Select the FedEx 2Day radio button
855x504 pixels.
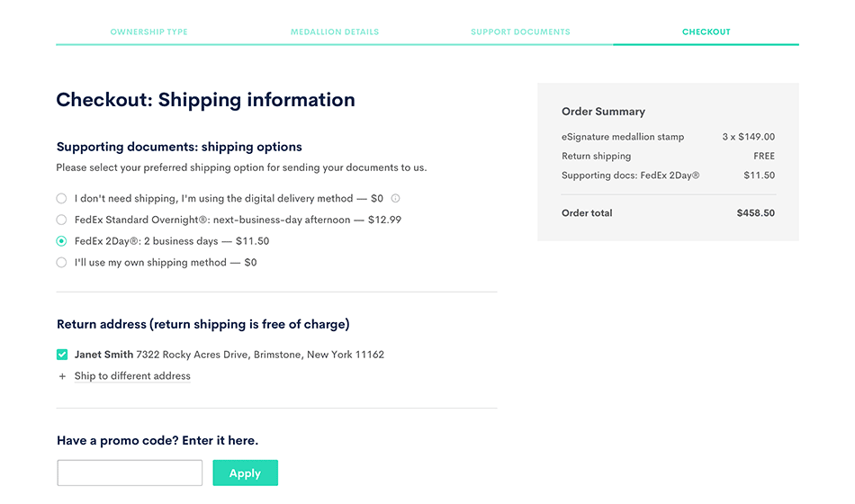click(x=61, y=241)
